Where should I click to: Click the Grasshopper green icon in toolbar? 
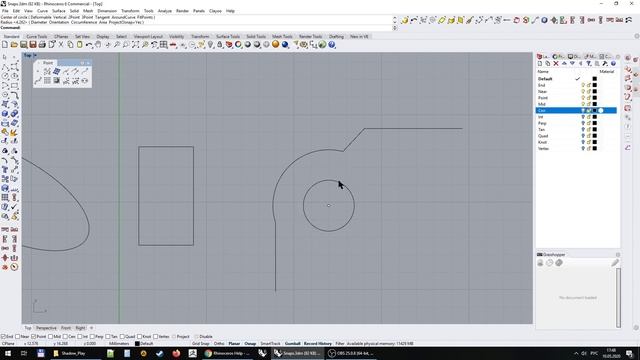coord(322,44)
